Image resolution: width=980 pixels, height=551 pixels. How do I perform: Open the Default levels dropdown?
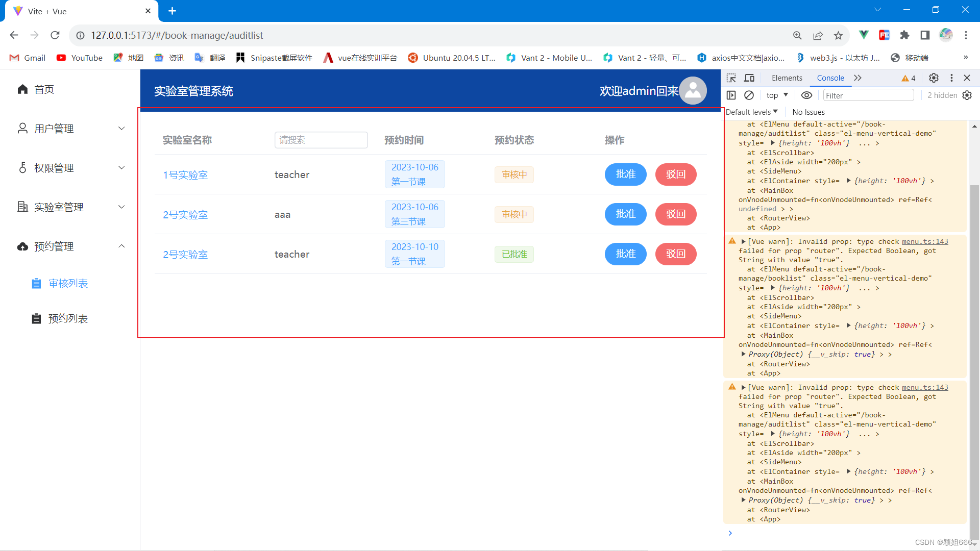point(751,112)
